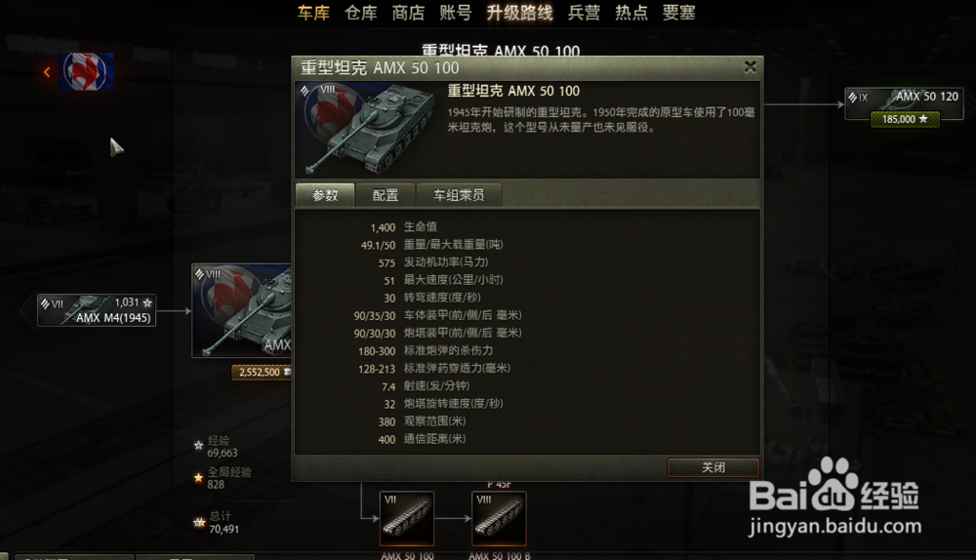The width and height of the screenshot is (976, 560).
Task: Click the 2,552,500 credits price button
Action: coord(262,372)
